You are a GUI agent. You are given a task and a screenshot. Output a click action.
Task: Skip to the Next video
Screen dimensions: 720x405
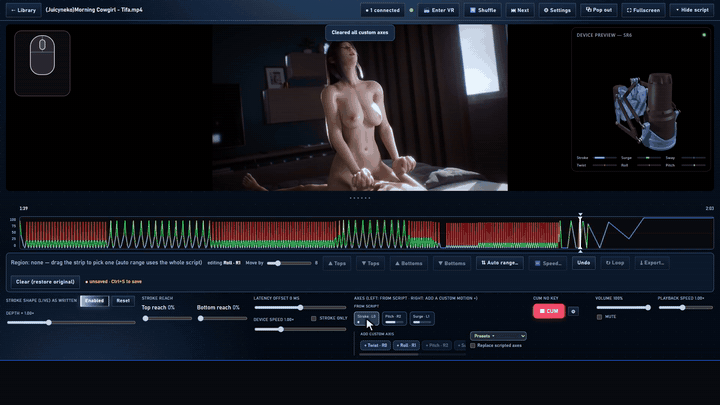[520, 10]
